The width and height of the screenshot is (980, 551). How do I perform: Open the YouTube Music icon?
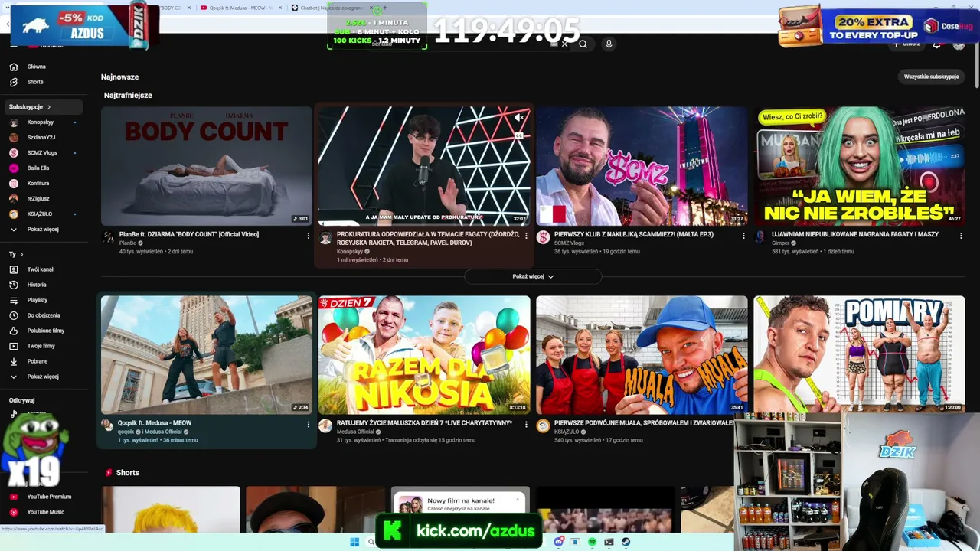[x=14, y=512]
